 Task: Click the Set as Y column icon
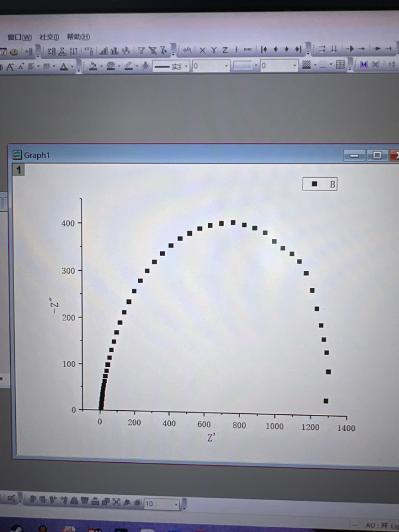(214, 50)
